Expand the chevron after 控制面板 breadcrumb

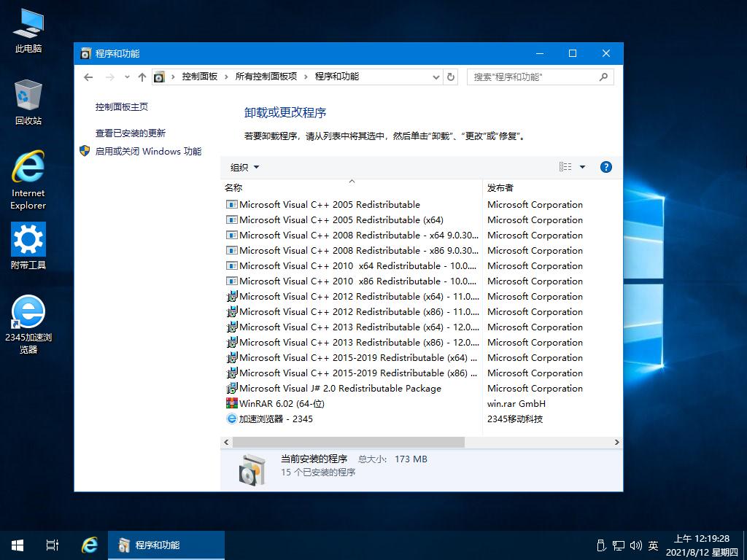click(226, 77)
